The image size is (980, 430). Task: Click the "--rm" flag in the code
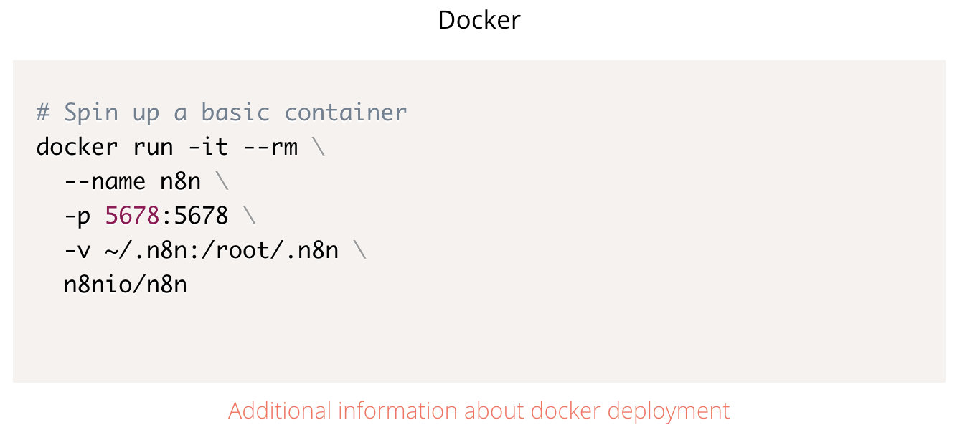pyautogui.click(x=270, y=147)
